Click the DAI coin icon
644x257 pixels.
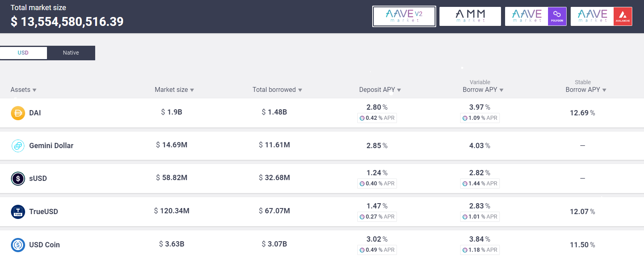[18, 113]
